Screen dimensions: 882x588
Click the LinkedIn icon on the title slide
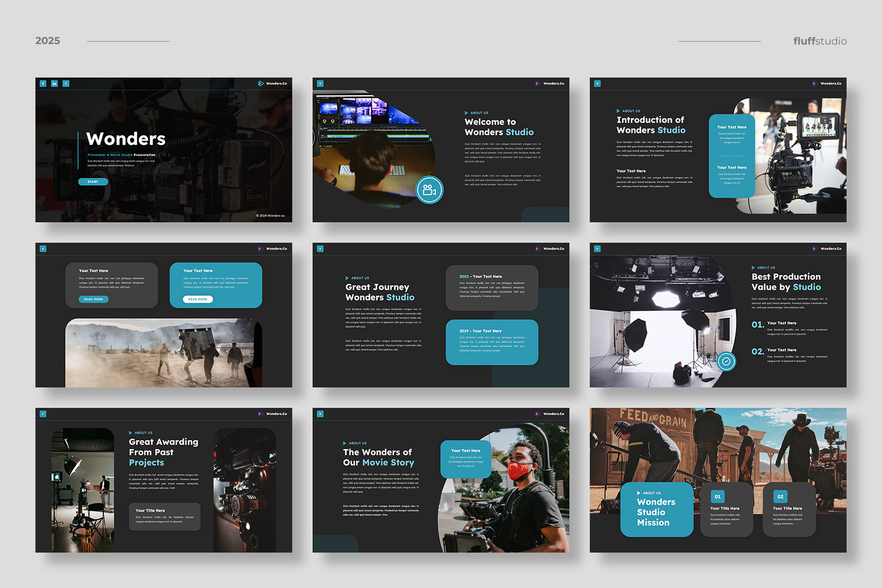(54, 84)
